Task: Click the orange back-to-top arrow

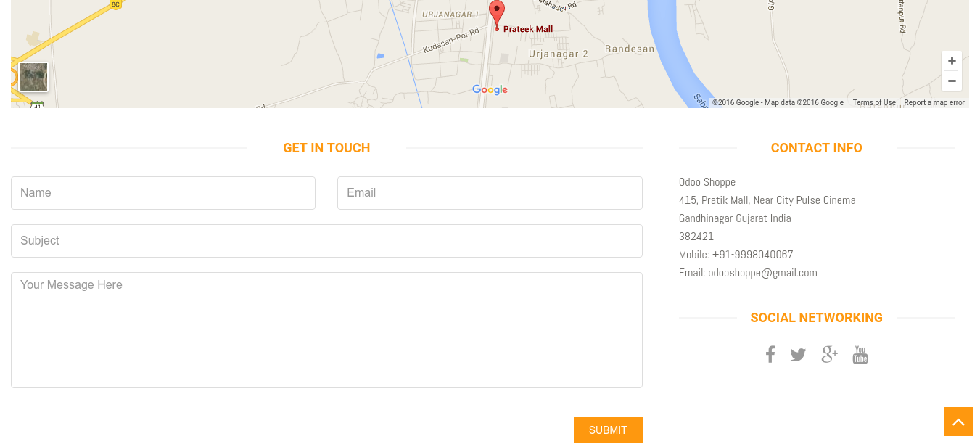Action: point(958,422)
